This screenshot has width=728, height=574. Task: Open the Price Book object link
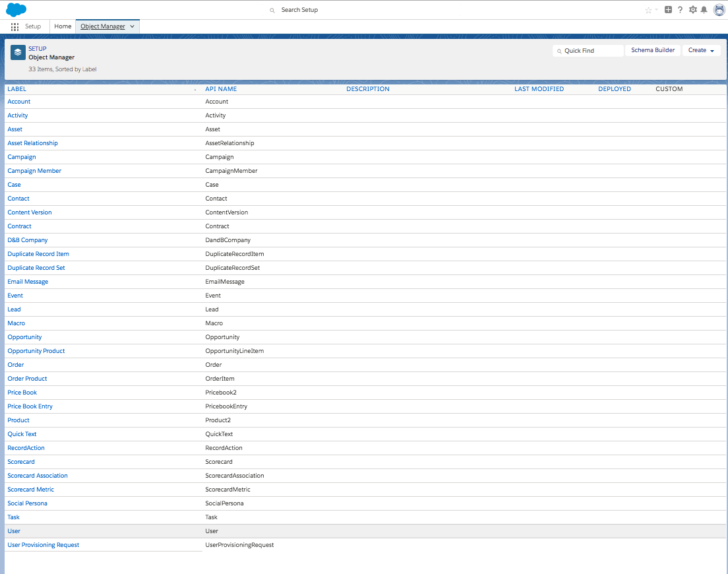coord(22,393)
